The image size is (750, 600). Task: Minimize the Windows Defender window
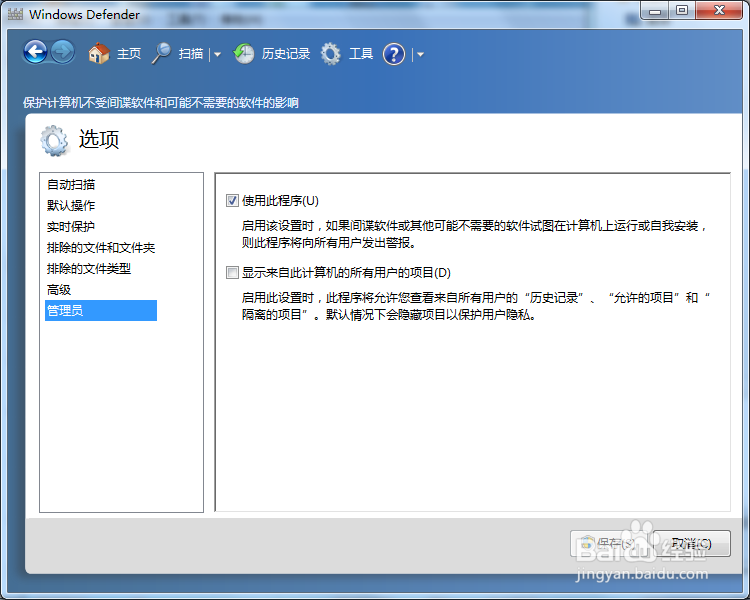coord(655,11)
